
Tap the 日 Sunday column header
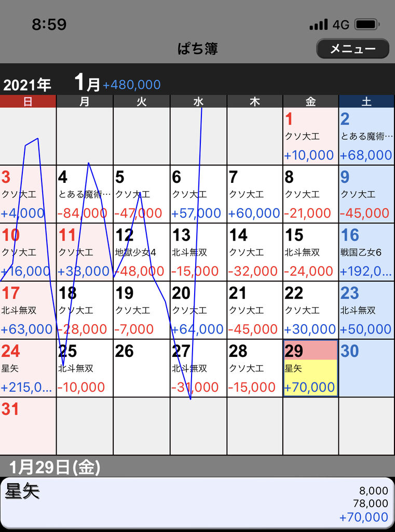coord(28,101)
